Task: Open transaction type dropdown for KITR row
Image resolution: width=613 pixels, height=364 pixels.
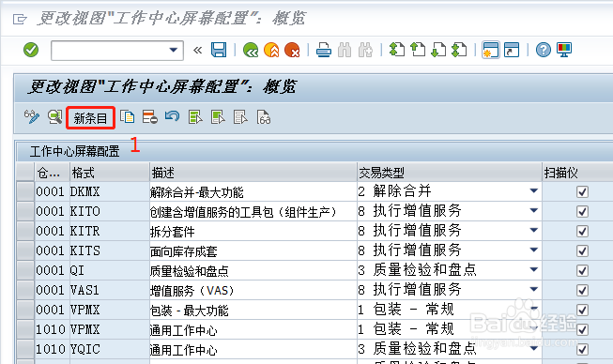Action: pos(533,231)
